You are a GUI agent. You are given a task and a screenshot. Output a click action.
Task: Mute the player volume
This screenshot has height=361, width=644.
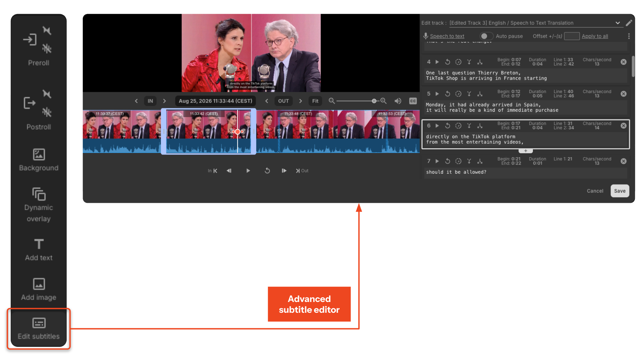point(398,101)
